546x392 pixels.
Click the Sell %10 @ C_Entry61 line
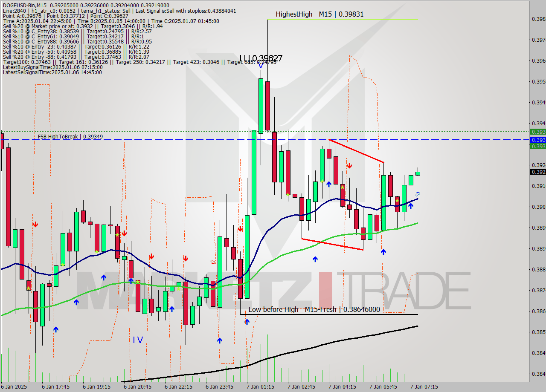[73, 36]
